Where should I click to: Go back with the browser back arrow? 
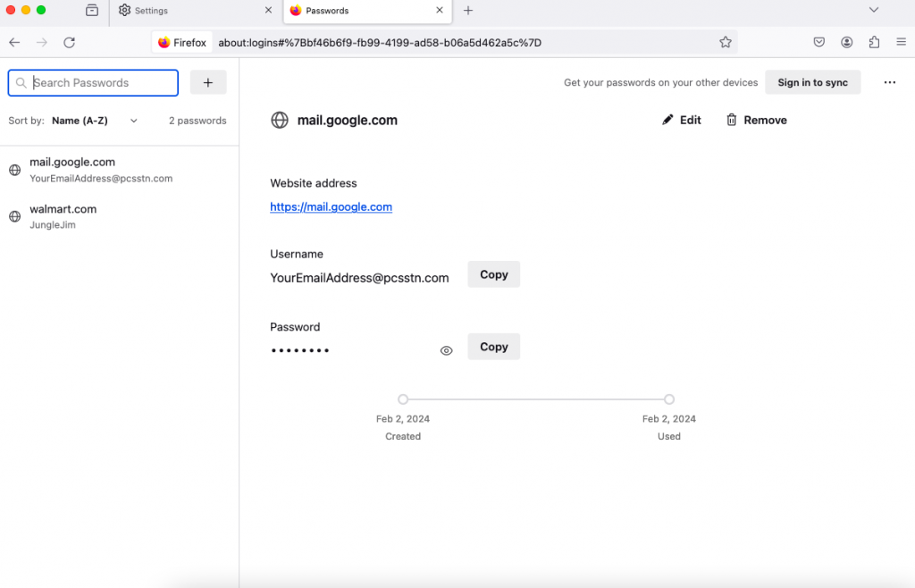click(x=14, y=42)
